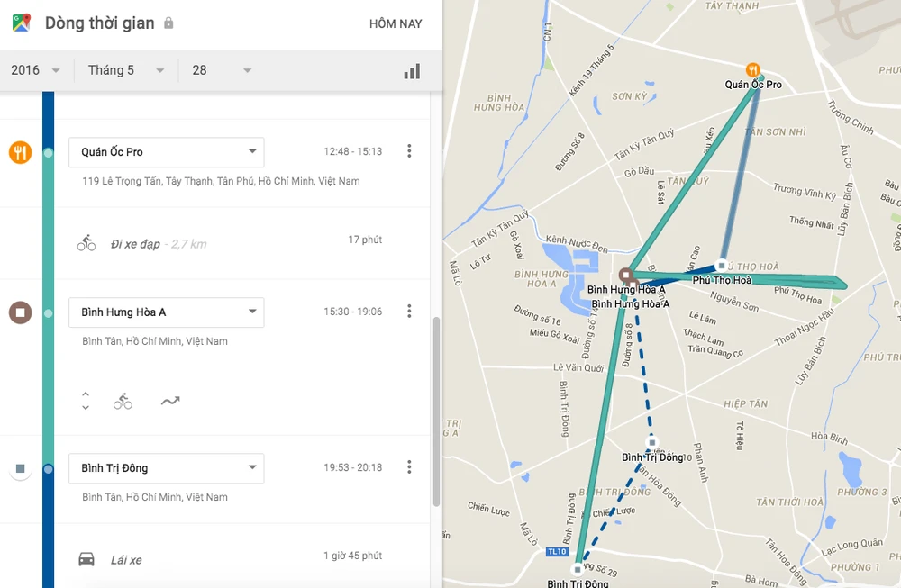
Task: Click the trend line path icon
Action: (170, 401)
